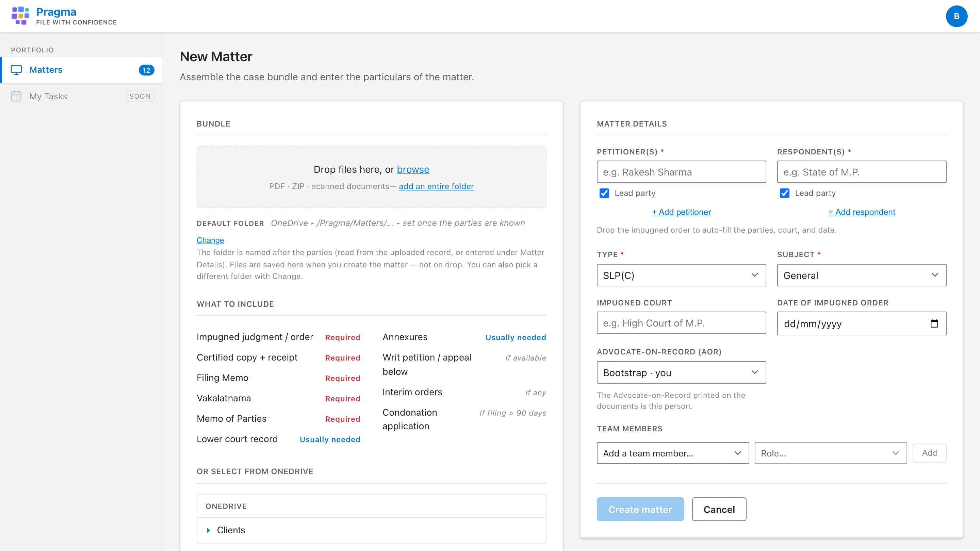Click the file drop zone area

pyautogui.click(x=371, y=177)
